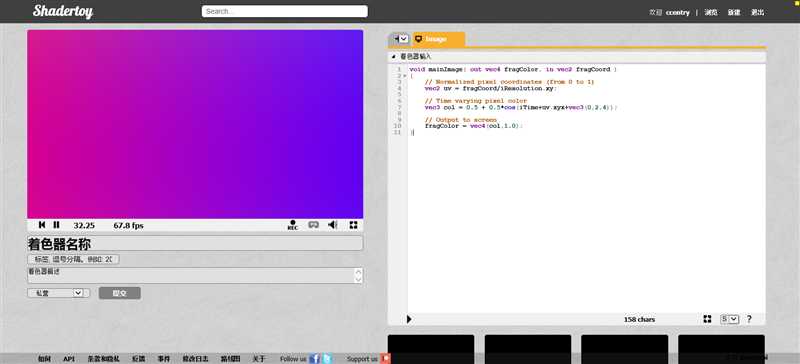Click the comma-separated tags input field
Image resolution: width=800 pixels, height=364 pixels.
[x=73, y=259]
